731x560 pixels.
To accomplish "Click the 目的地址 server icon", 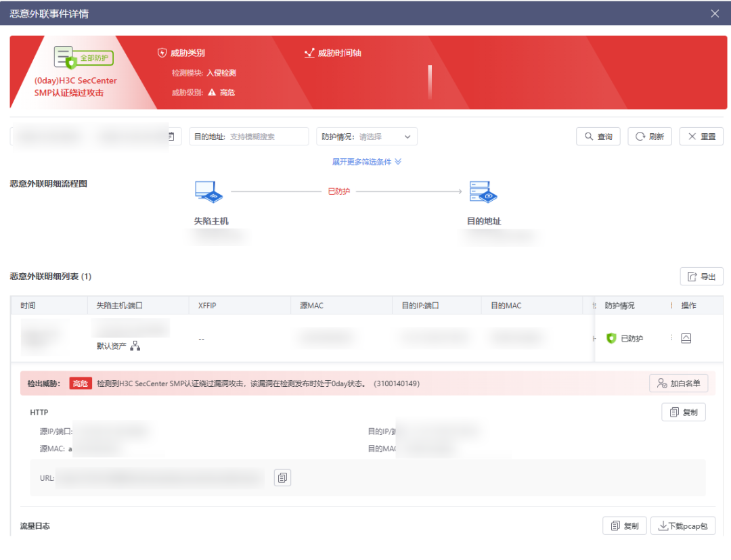I will [483, 191].
